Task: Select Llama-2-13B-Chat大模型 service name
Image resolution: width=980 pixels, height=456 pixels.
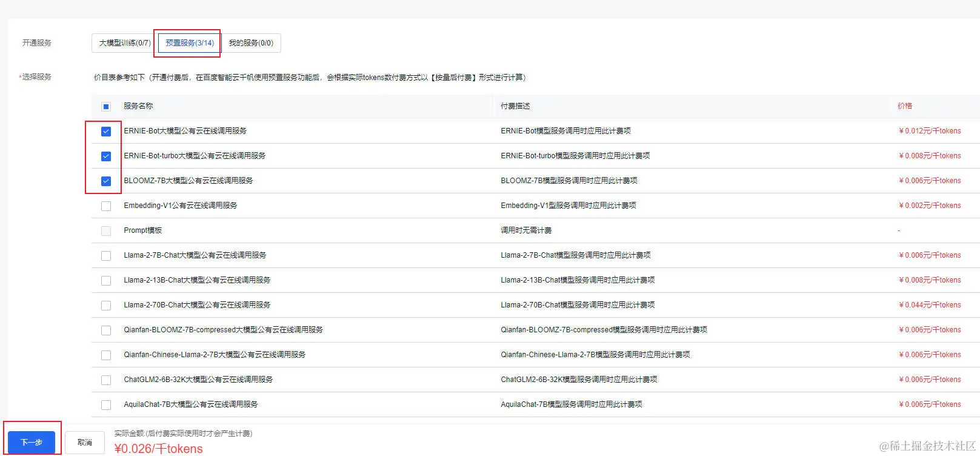Action: click(197, 280)
